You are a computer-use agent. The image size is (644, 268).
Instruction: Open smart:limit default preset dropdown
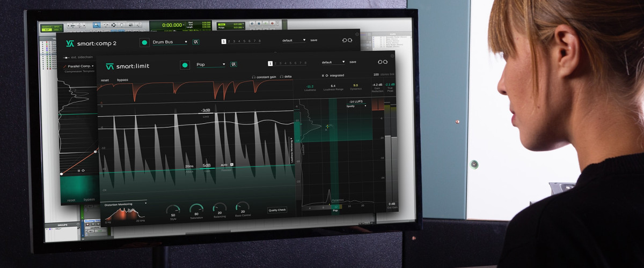(x=333, y=62)
